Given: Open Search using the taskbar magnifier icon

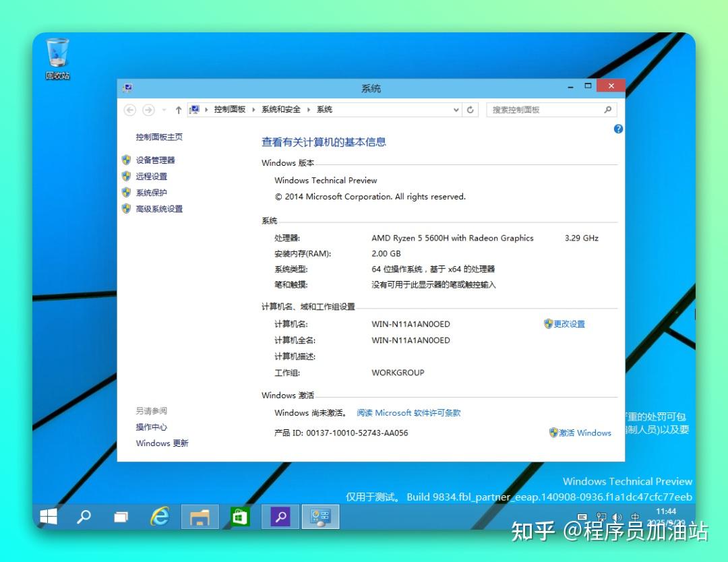Looking at the screenshot, I should click(84, 517).
